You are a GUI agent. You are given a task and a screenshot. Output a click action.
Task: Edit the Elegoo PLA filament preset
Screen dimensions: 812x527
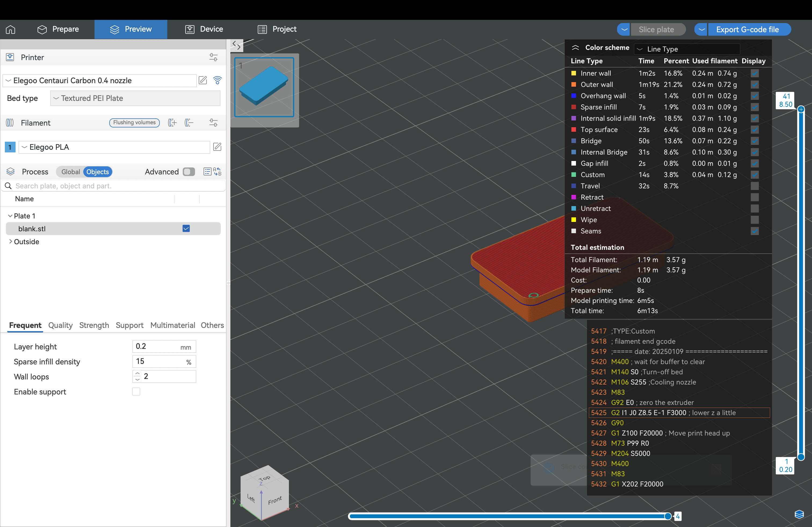[217, 147]
